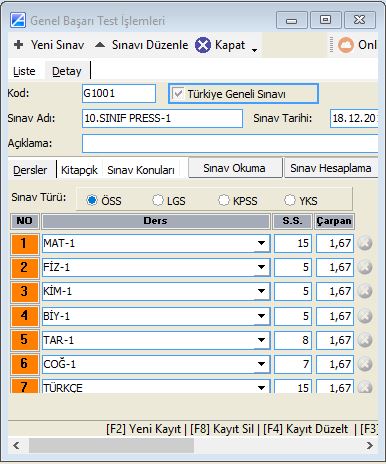Click in the Kod field G1001
Viewport: 386px width, 464px height.
click(119, 93)
